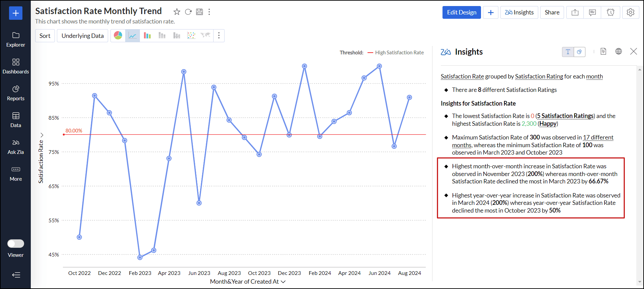
Task: Expand the Satisfaction Rate axis chevron
Action: 42,135
